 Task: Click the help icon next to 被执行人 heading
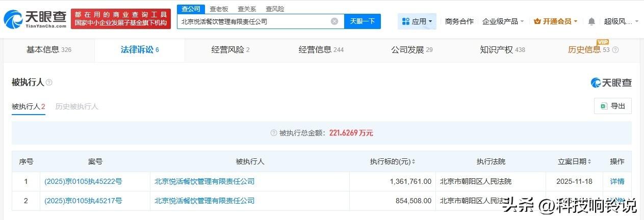pyautogui.click(x=49, y=82)
